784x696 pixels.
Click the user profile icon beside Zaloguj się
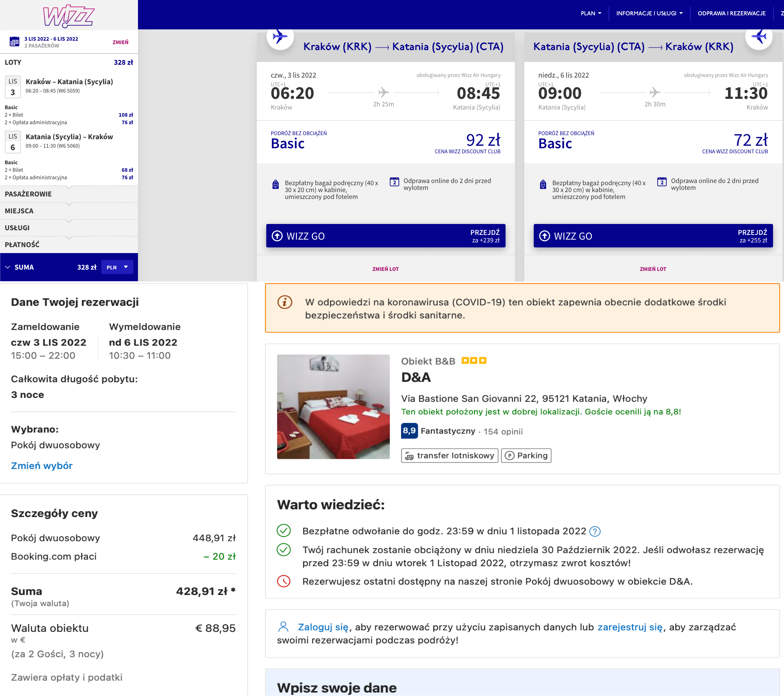(283, 627)
